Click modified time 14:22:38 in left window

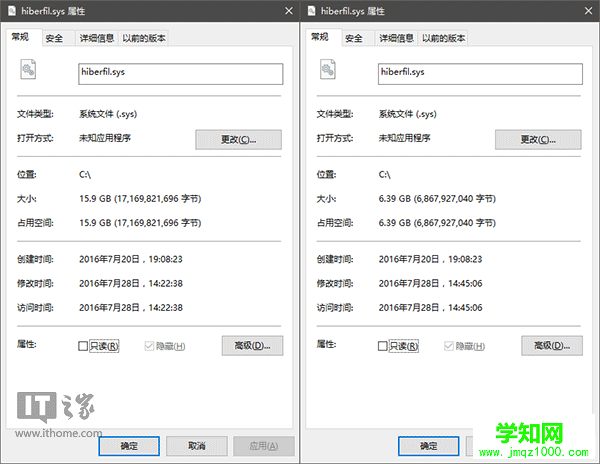click(131, 283)
